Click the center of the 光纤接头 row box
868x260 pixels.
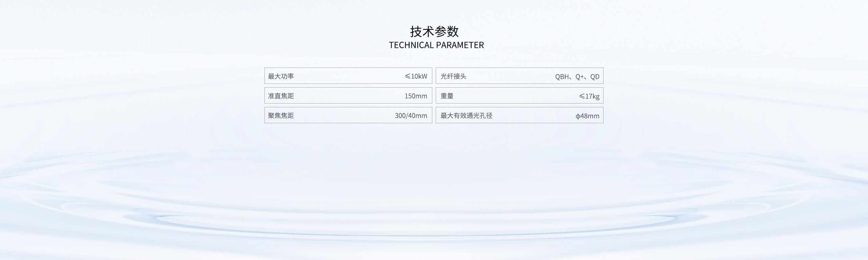click(x=519, y=76)
